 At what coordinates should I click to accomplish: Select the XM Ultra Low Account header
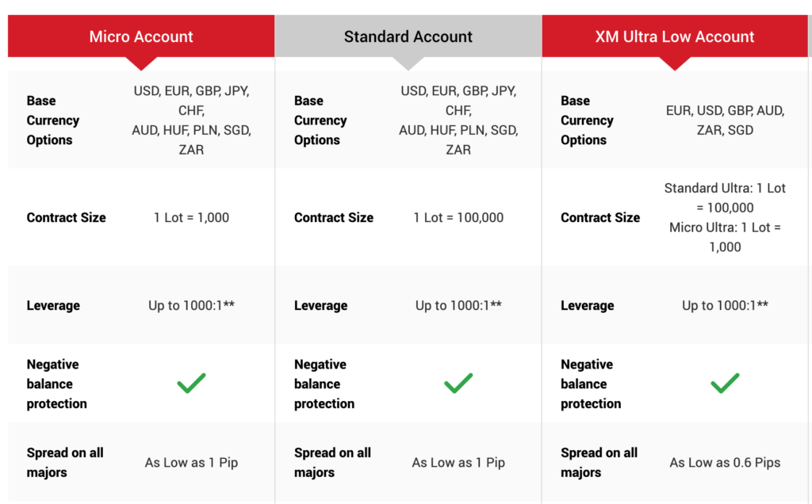[675, 36]
